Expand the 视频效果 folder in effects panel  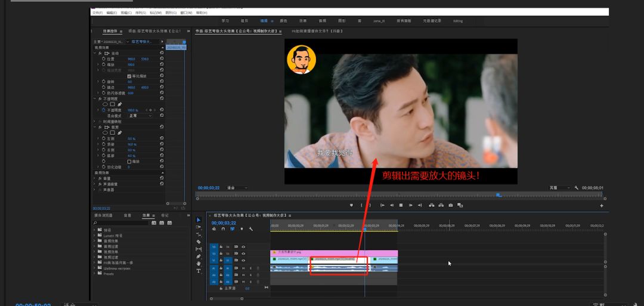point(95,252)
